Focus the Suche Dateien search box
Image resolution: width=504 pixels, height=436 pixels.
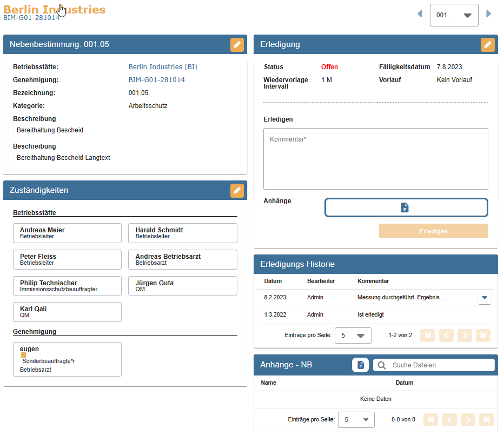pyautogui.click(x=441, y=365)
